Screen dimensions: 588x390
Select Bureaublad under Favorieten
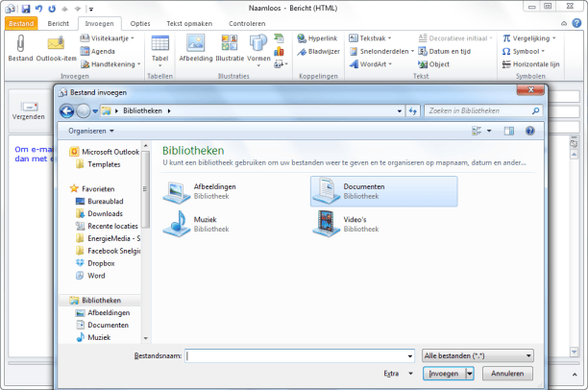click(x=99, y=202)
